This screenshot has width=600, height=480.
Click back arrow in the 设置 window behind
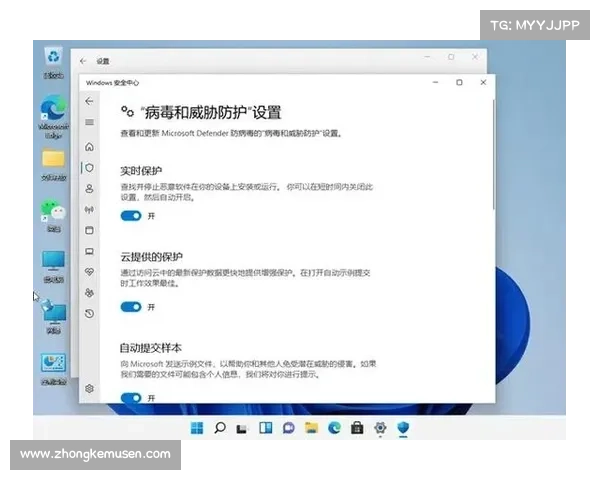(x=83, y=61)
